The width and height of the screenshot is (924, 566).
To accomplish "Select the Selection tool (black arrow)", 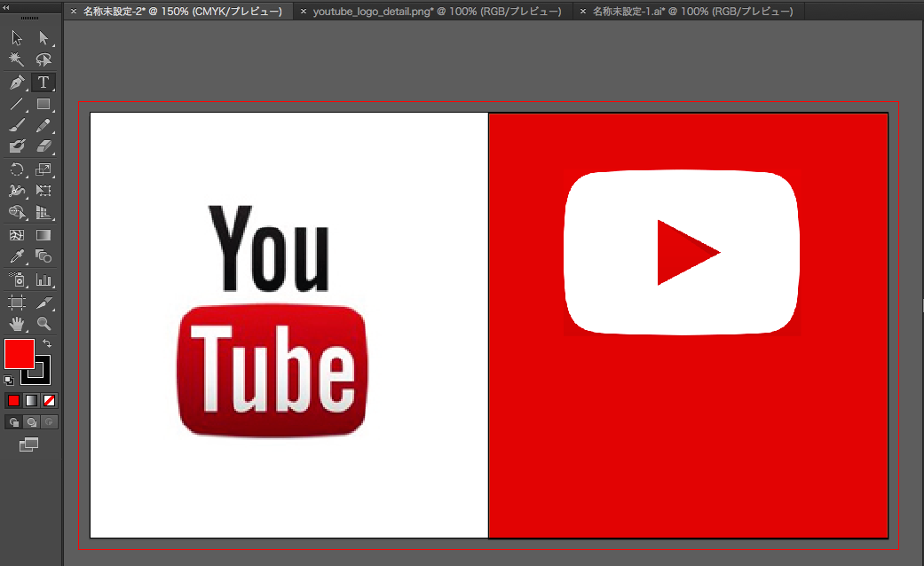I will 17,38.
